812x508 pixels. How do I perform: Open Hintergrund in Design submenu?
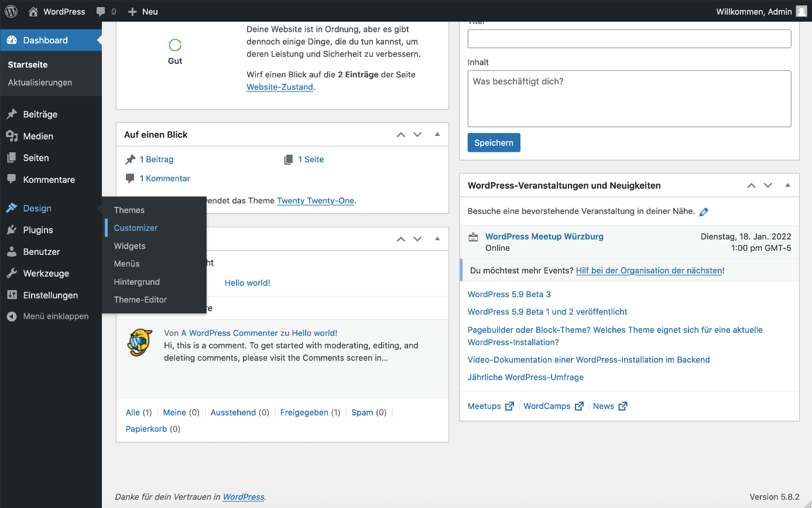[x=137, y=282]
